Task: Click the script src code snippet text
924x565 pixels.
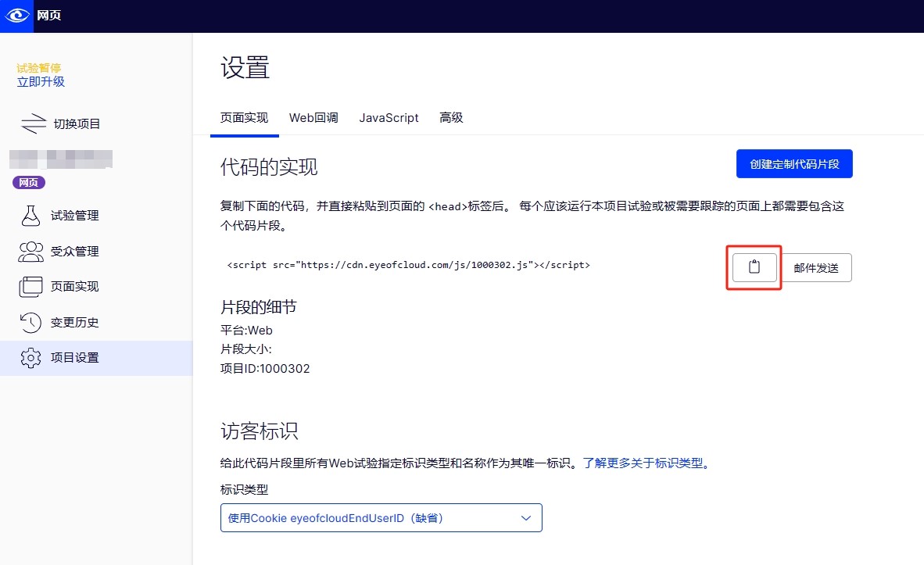Action: pyautogui.click(x=408, y=265)
